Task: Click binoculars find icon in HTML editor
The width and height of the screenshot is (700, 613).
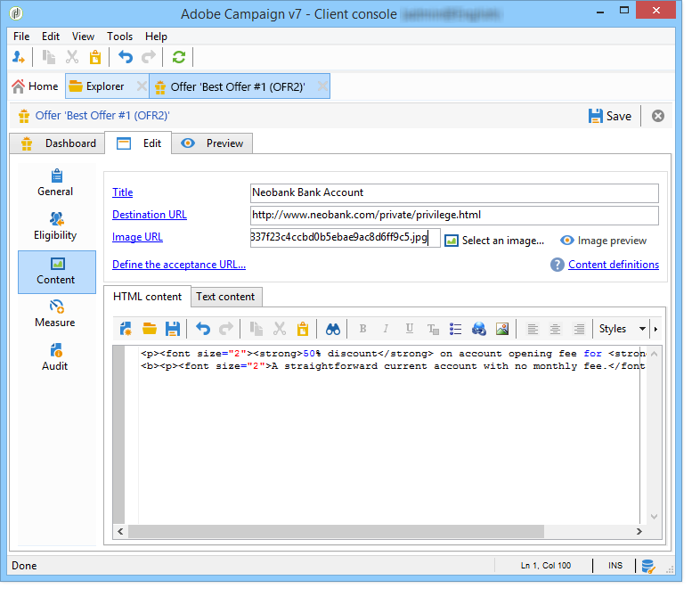Action: (x=333, y=330)
